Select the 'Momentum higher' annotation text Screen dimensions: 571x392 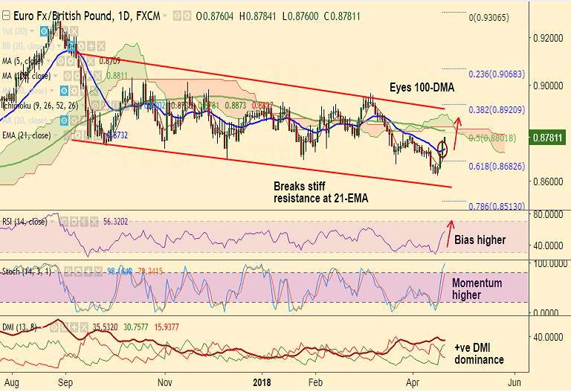coord(477,289)
